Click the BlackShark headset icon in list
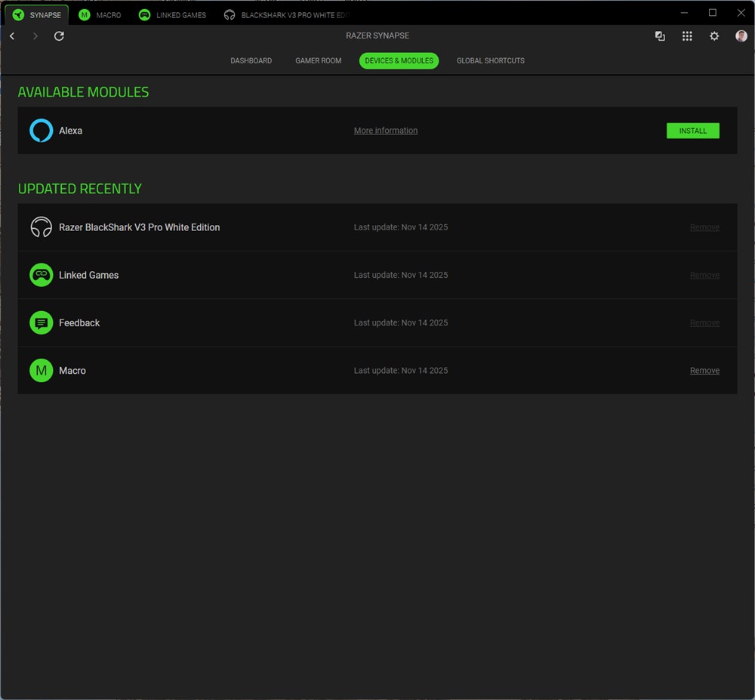Image resolution: width=755 pixels, height=700 pixels. (x=41, y=227)
